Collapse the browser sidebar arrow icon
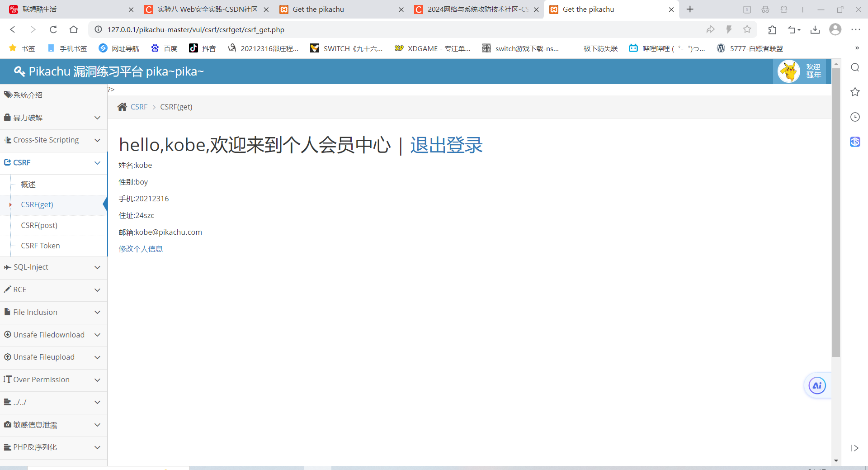The width and height of the screenshot is (868, 470). (854, 448)
